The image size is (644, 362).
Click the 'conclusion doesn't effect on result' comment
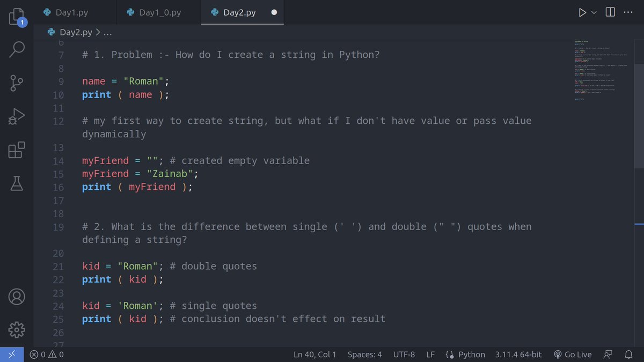(x=283, y=319)
